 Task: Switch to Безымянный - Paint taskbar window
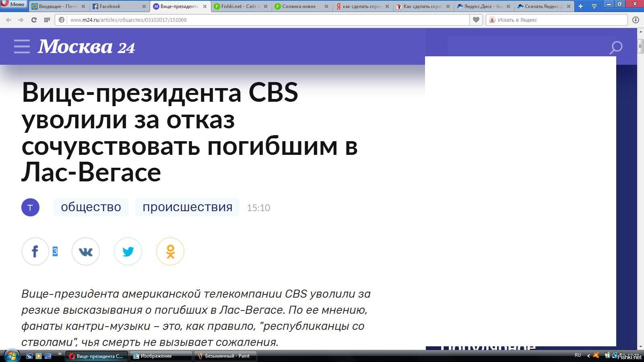point(225,356)
